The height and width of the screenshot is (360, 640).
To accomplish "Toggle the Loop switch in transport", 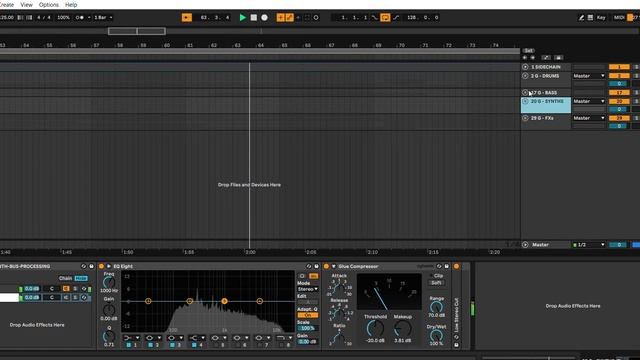I will [385, 18].
